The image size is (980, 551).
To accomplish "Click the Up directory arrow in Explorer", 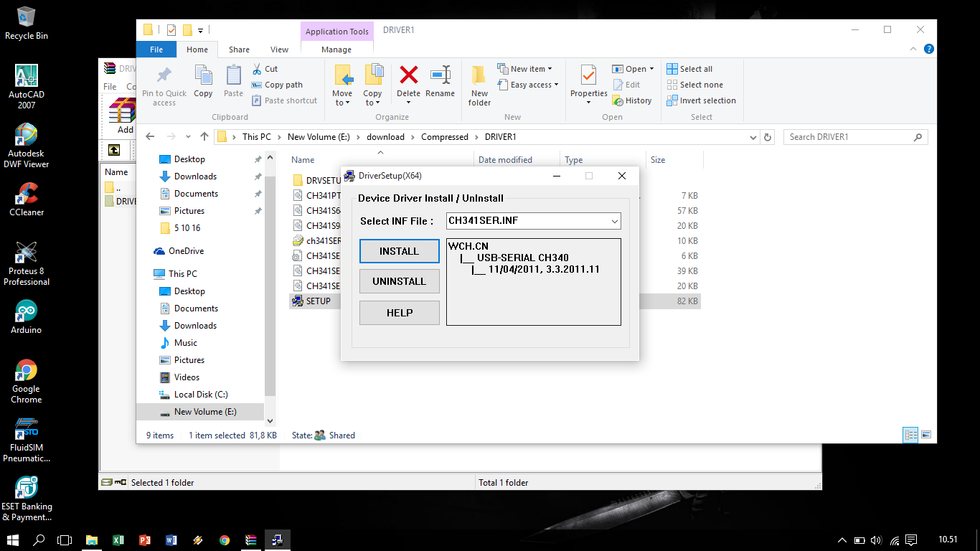I will click(204, 136).
